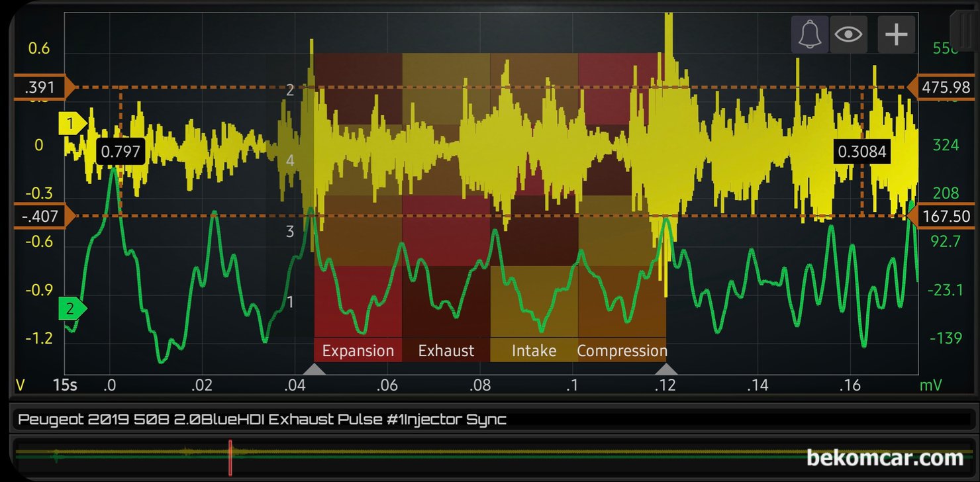Tap the V unit label
The height and width of the screenshot is (482, 980).
20,385
